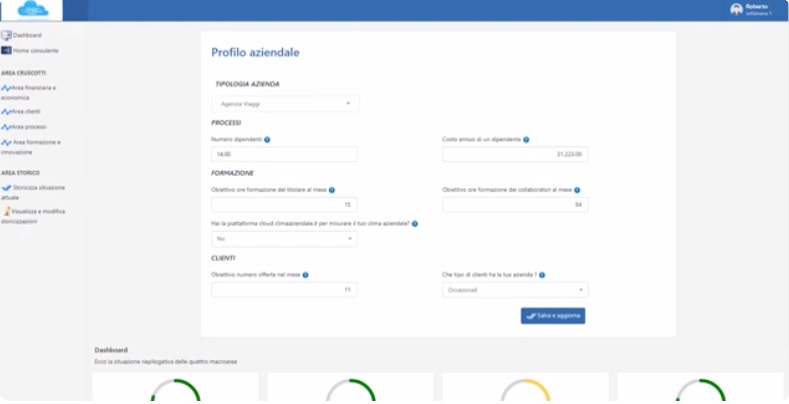This screenshot has height=404, width=789.
Task: Click the cloud logo in the header
Action: tap(32, 10)
